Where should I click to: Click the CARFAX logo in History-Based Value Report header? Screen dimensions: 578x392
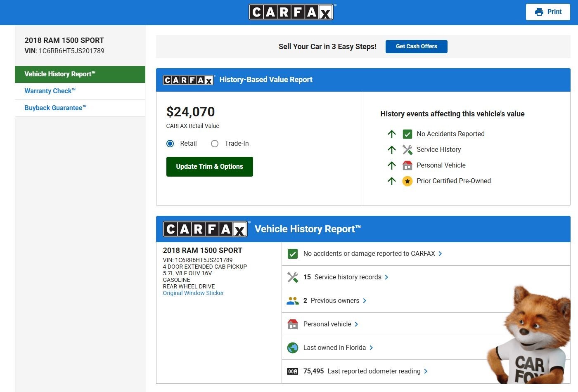pos(189,80)
